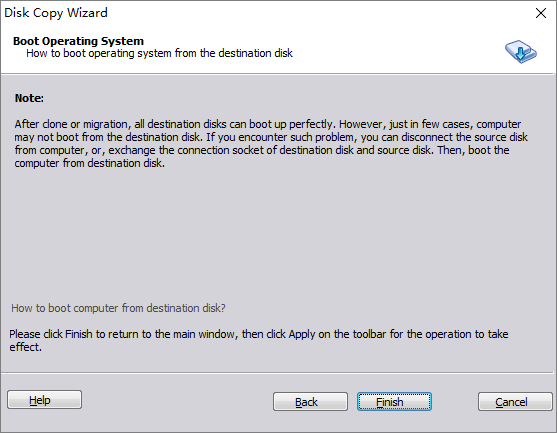Click the bold 'Note:' label

tap(29, 98)
